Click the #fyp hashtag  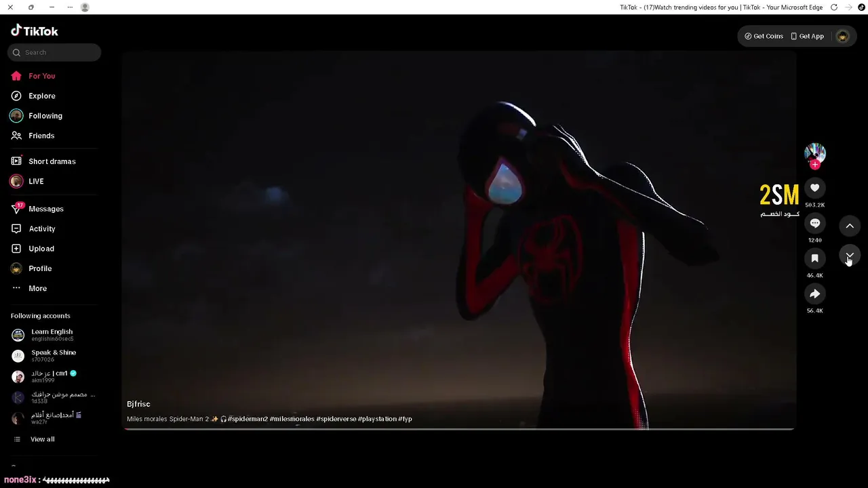[406, 419]
